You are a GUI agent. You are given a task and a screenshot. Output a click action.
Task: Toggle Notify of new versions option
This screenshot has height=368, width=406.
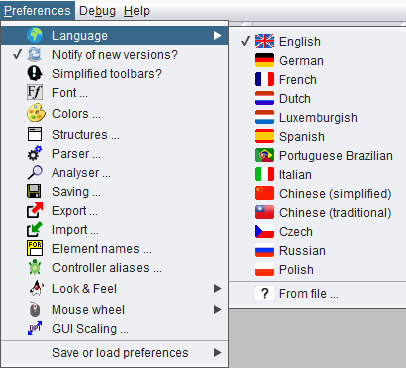[x=115, y=54]
